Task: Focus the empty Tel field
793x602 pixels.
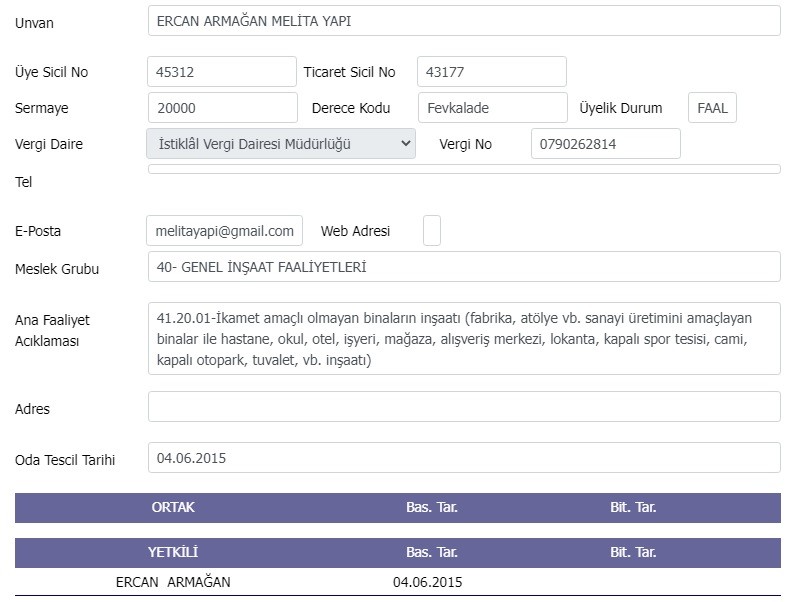Action: (464, 169)
